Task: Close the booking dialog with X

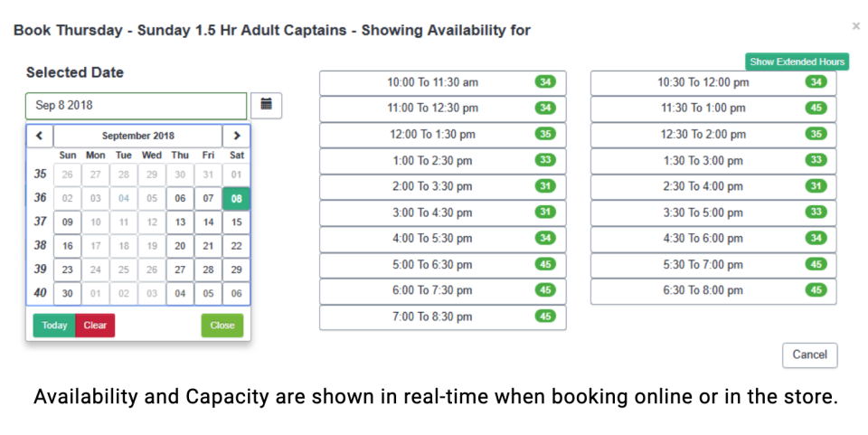Action: coord(855,27)
